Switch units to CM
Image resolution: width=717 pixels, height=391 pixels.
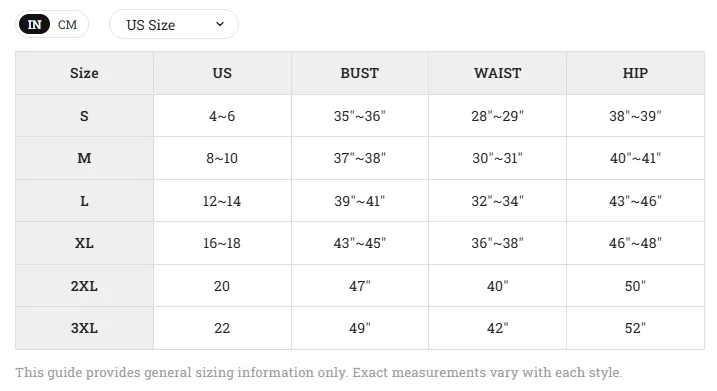click(67, 25)
